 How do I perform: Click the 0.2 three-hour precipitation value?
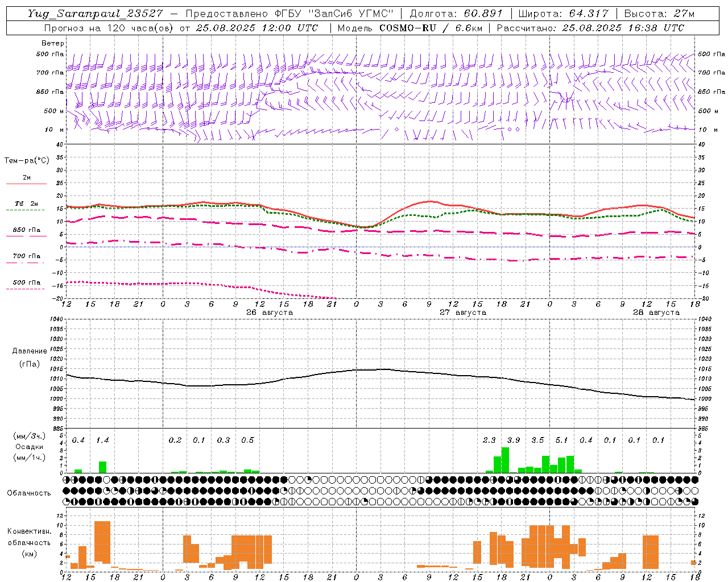tap(175, 440)
